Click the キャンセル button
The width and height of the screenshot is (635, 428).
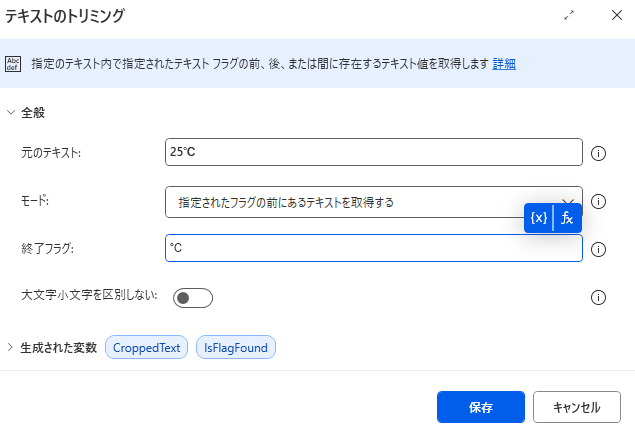coord(577,407)
